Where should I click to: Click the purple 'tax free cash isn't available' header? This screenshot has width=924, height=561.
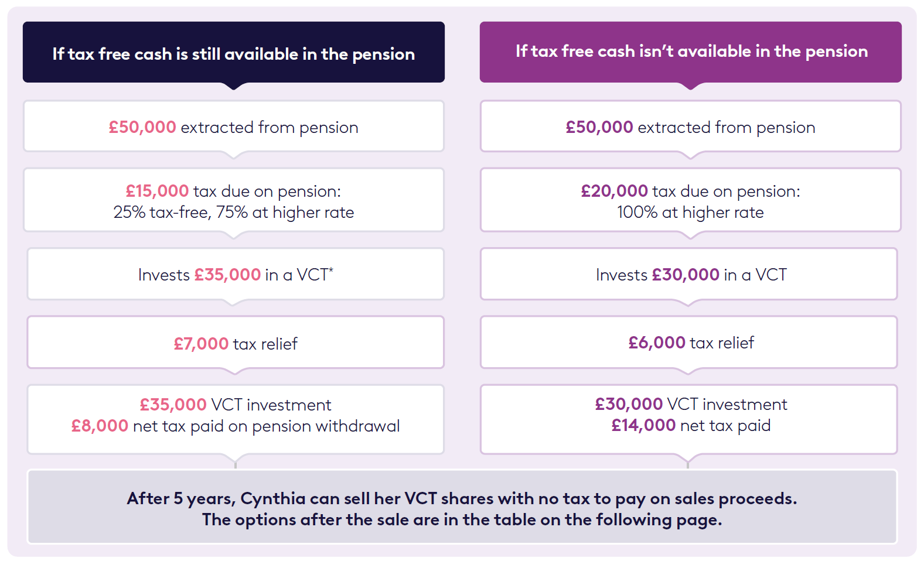691,52
